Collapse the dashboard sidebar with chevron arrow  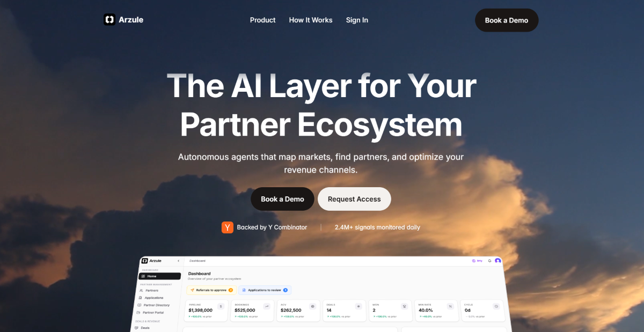click(x=178, y=261)
